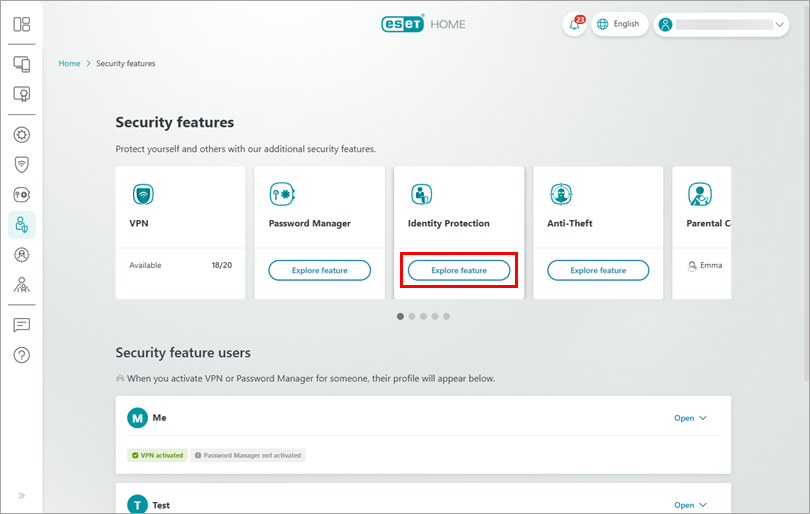This screenshot has width=810, height=514.
Task: Select the second carousel dot
Action: point(412,316)
